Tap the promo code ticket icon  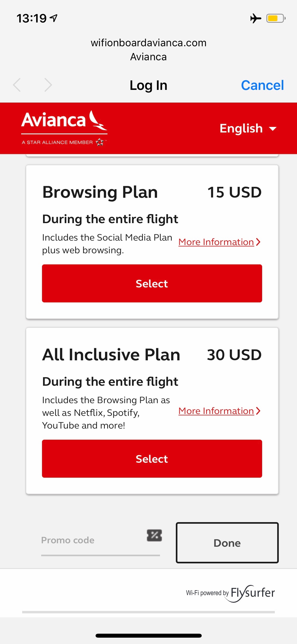[154, 535]
